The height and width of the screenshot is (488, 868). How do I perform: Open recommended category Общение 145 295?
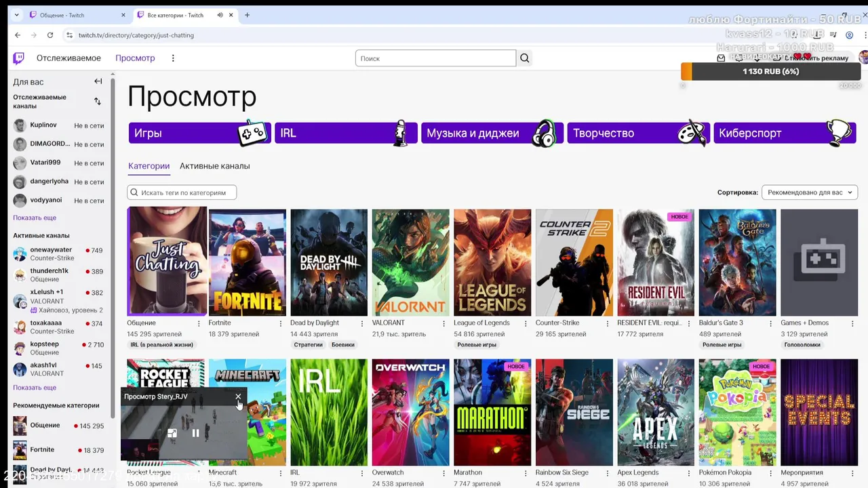click(58, 426)
